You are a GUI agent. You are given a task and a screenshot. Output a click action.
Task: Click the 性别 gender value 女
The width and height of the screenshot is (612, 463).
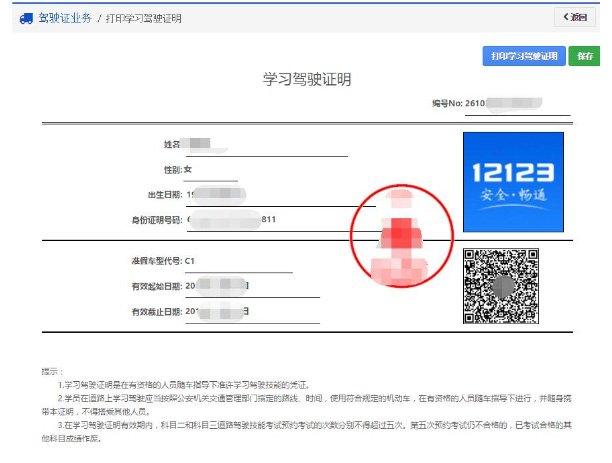pos(187,169)
